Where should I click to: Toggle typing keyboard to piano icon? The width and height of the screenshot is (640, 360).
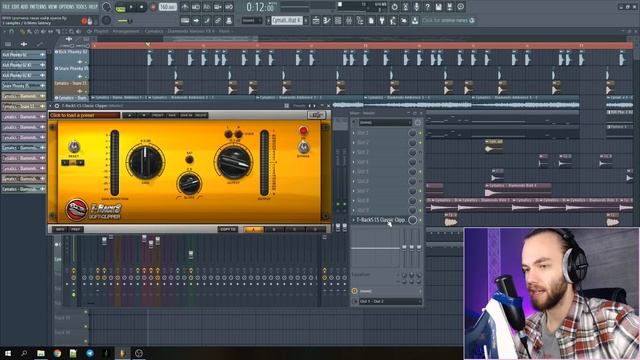pyautogui.click(x=185, y=20)
